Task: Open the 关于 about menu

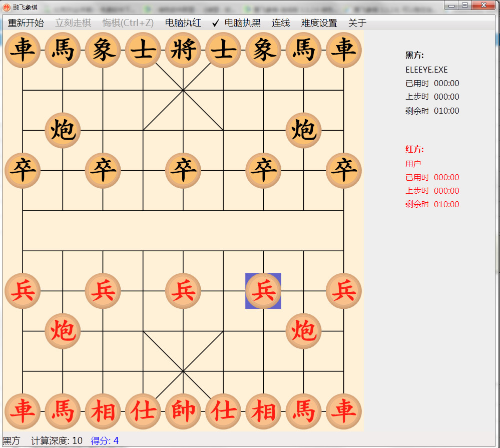Action: coord(357,23)
